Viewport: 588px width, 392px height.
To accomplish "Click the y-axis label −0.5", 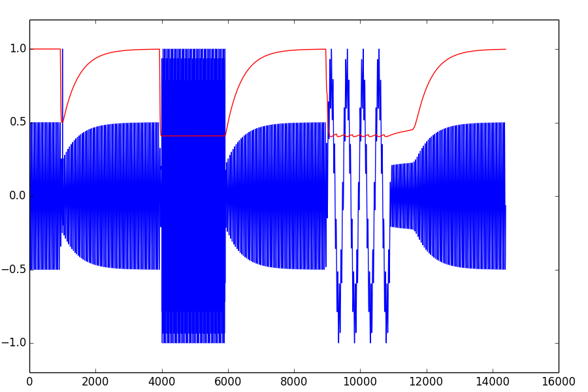I will pyautogui.click(x=14, y=269).
